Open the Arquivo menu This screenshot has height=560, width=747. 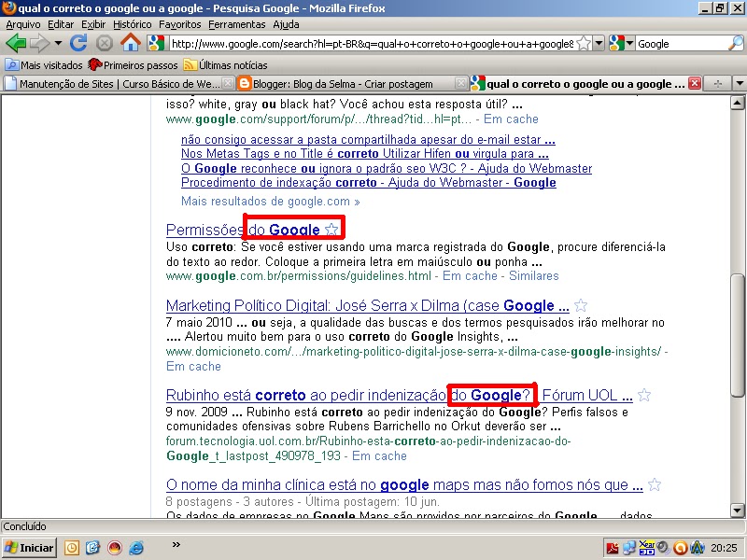coord(23,24)
